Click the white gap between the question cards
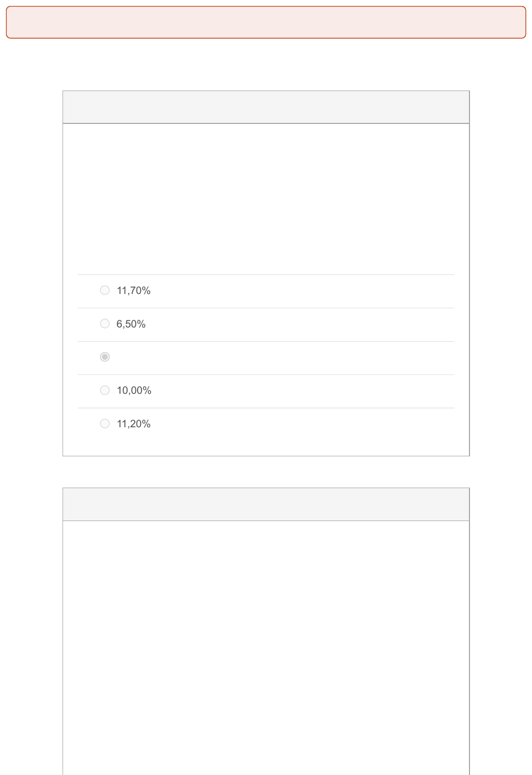532x775 pixels. coord(266,472)
